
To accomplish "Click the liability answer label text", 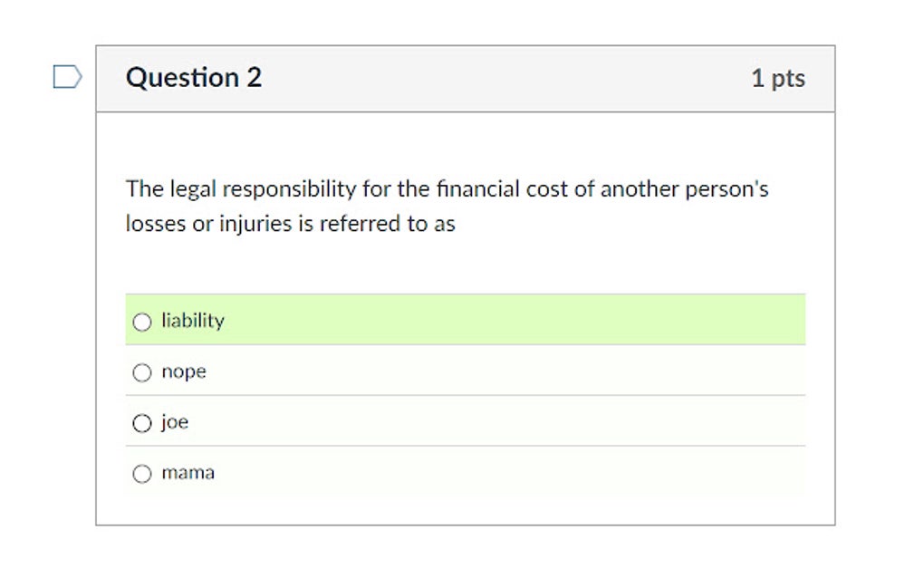I will click(192, 321).
